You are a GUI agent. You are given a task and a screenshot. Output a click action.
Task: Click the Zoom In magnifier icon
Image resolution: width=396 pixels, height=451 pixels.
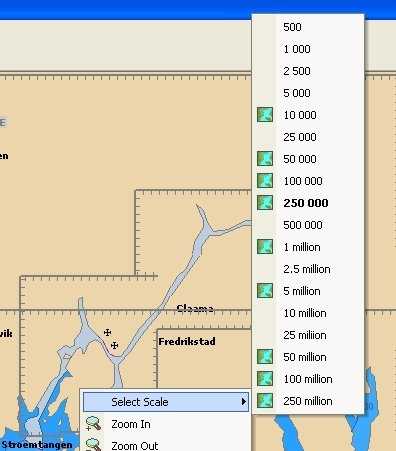[93, 424]
